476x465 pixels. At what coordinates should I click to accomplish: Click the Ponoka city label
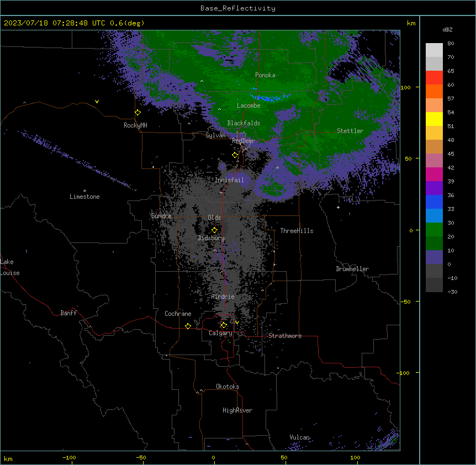(265, 75)
